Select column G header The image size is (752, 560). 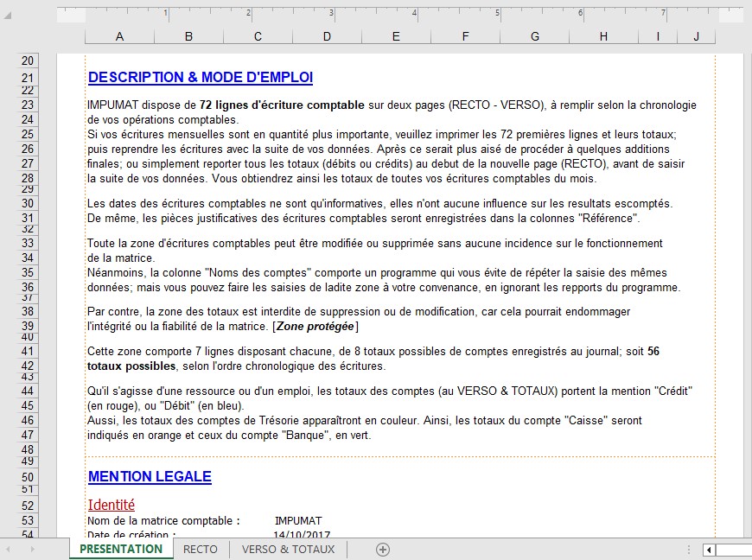535,36
